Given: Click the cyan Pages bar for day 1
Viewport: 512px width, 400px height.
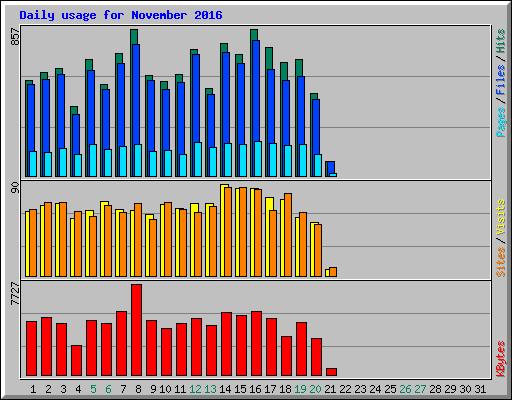Looking at the screenshot, I should tap(33, 164).
